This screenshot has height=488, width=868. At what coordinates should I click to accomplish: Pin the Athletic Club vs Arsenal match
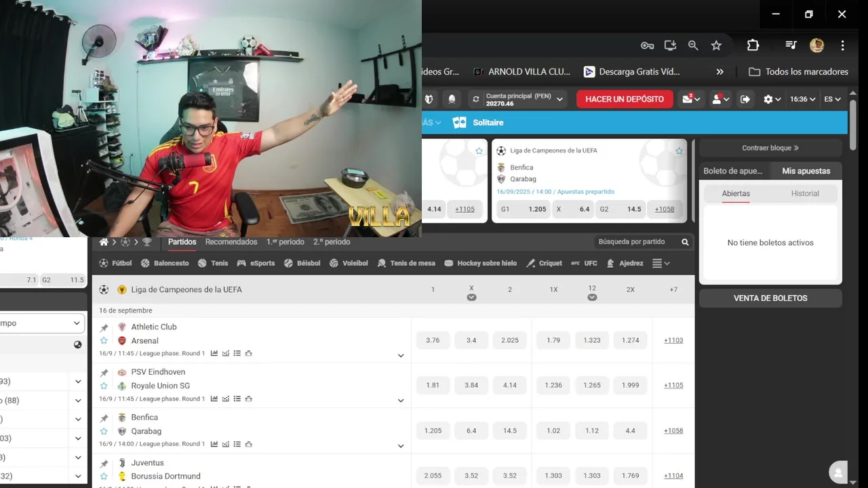(104, 327)
